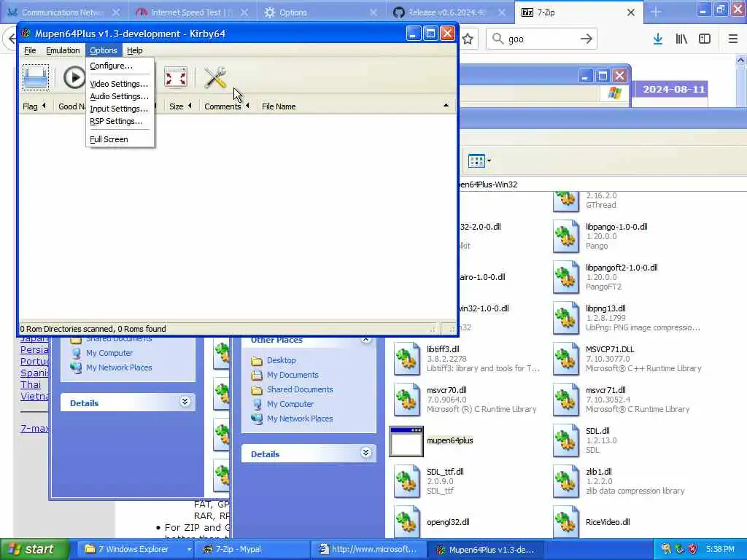Select Audio Settings... menu entry
The image size is (747, 560).
(119, 96)
